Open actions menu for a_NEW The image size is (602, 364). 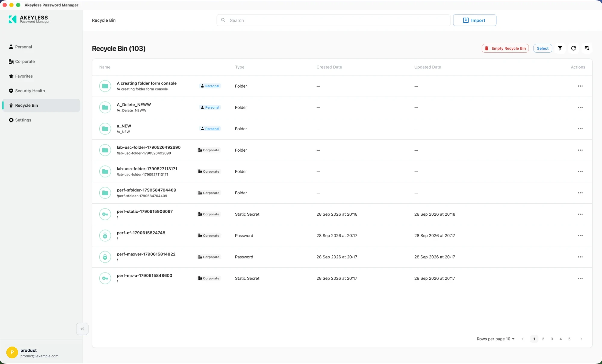coord(580,129)
